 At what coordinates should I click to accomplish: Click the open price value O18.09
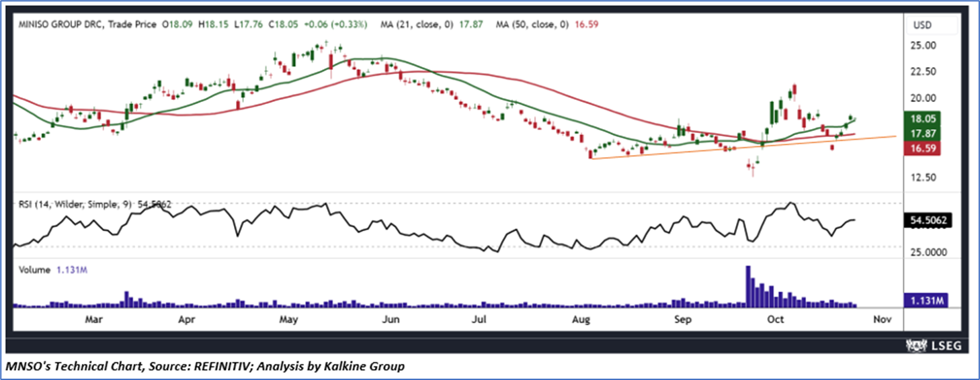(177, 24)
